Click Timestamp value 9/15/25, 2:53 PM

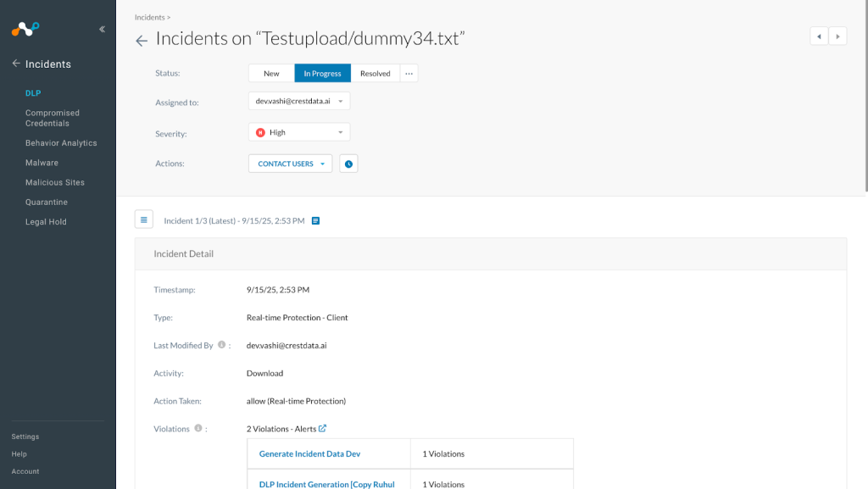pyautogui.click(x=278, y=290)
